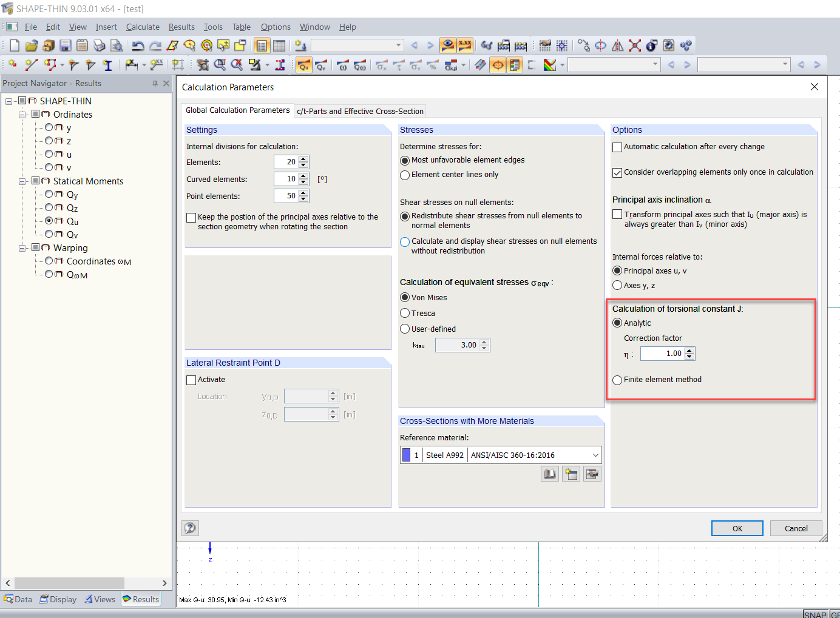Confirm parameters with the OK button
The height and width of the screenshot is (618, 840).
tap(737, 528)
